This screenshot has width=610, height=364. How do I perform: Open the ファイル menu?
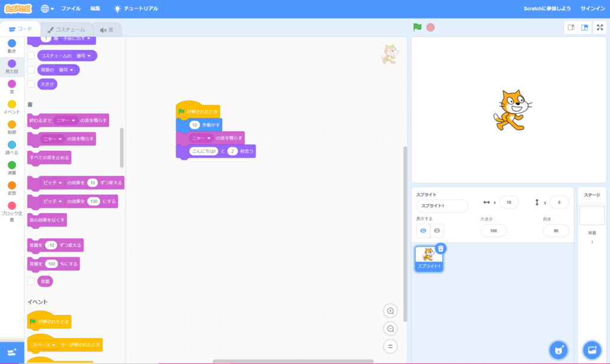(71, 9)
